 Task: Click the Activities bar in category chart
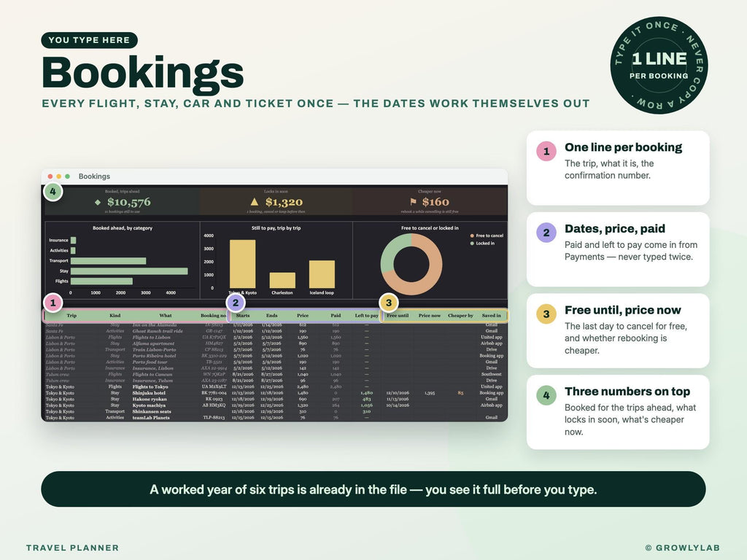point(73,251)
